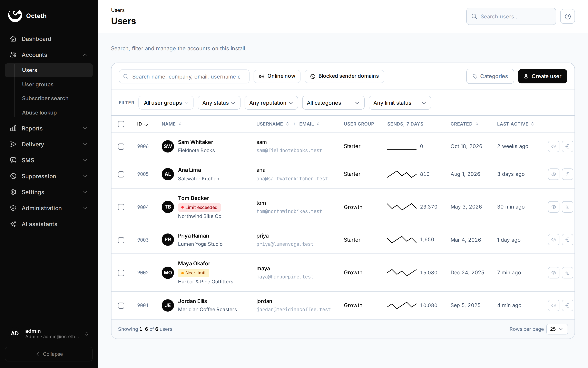Open the Categories button
Screen dimensions: 588x368
490,76
